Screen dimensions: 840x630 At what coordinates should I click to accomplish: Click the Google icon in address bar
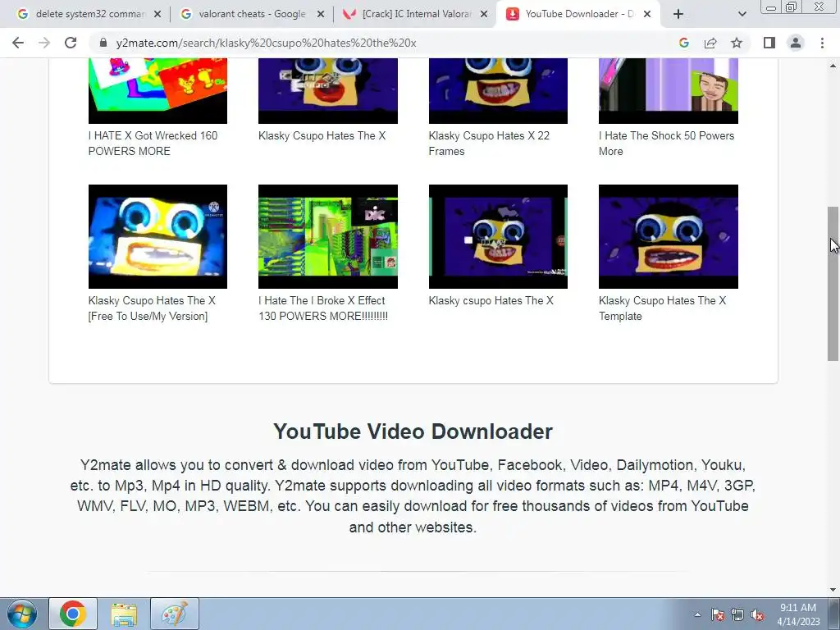683,43
